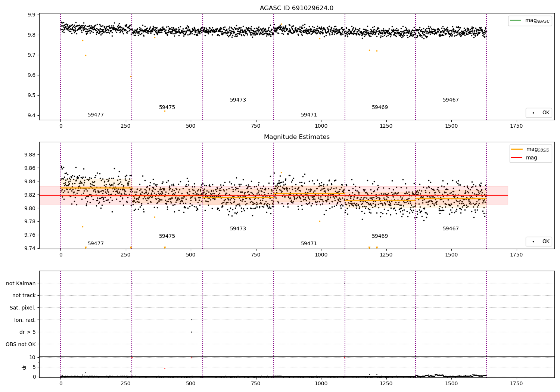Image resolution: width=560 pixels, height=392 pixels.
Task: Click the 9.82 y-axis tick label
Action: pyautogui.click(x=30, y=195)
